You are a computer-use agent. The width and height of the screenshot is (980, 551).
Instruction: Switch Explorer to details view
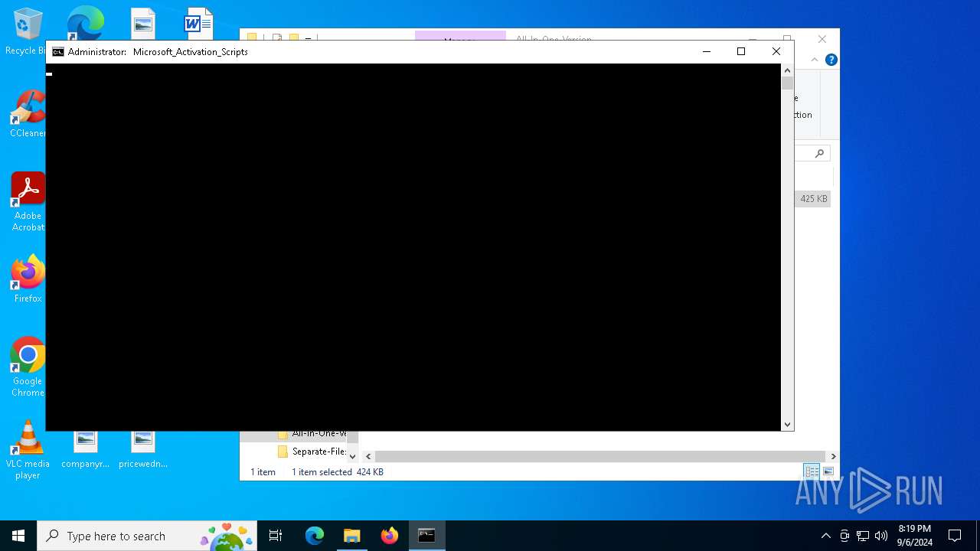812,471
